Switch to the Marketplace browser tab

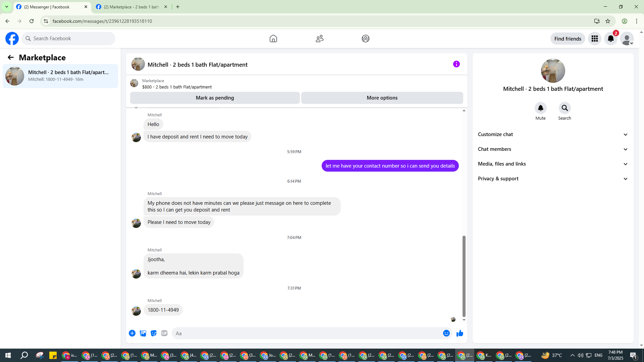tap(131, 7)
